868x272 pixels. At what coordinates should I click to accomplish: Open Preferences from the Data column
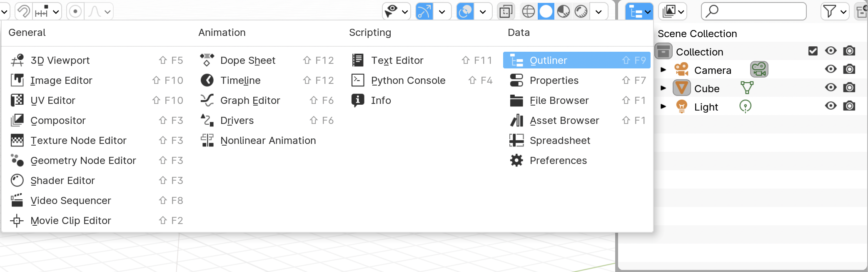[x=577, y=161]
